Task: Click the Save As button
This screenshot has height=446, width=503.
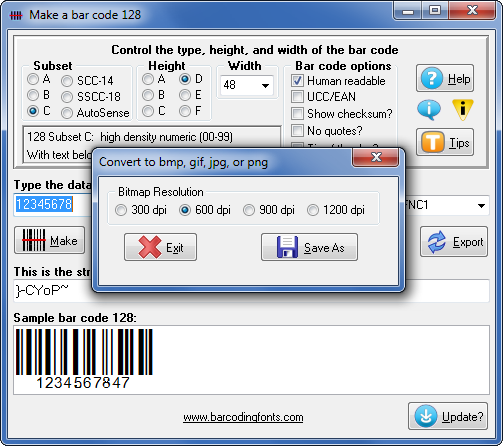Action: point(309,247)
